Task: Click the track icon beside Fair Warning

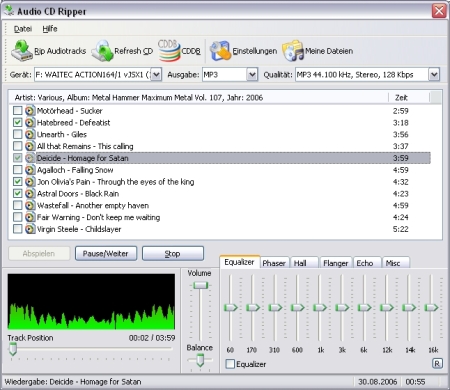Action: coord(30,217)
